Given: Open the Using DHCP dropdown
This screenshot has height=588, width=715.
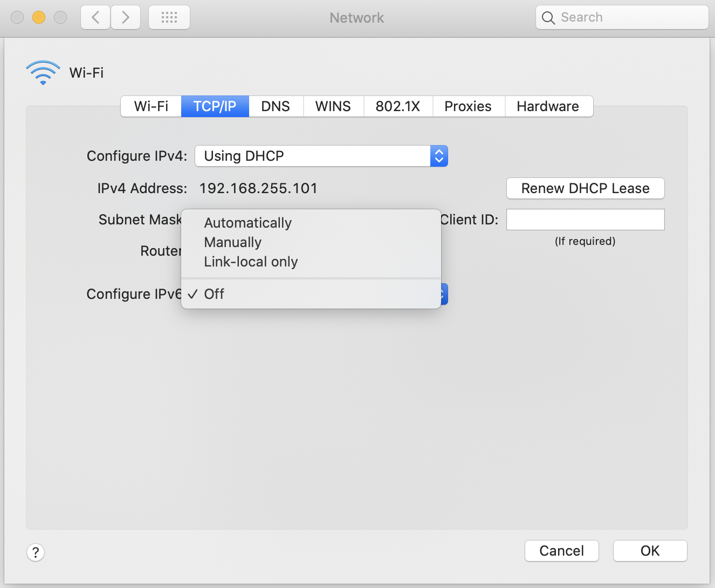Looking at the screenshot, I should click(x=313, y=156).
